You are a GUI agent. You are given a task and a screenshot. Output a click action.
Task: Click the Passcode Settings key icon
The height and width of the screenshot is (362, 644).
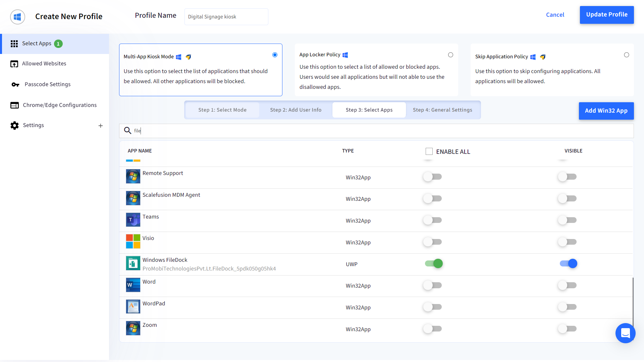(x=15, y=84)
